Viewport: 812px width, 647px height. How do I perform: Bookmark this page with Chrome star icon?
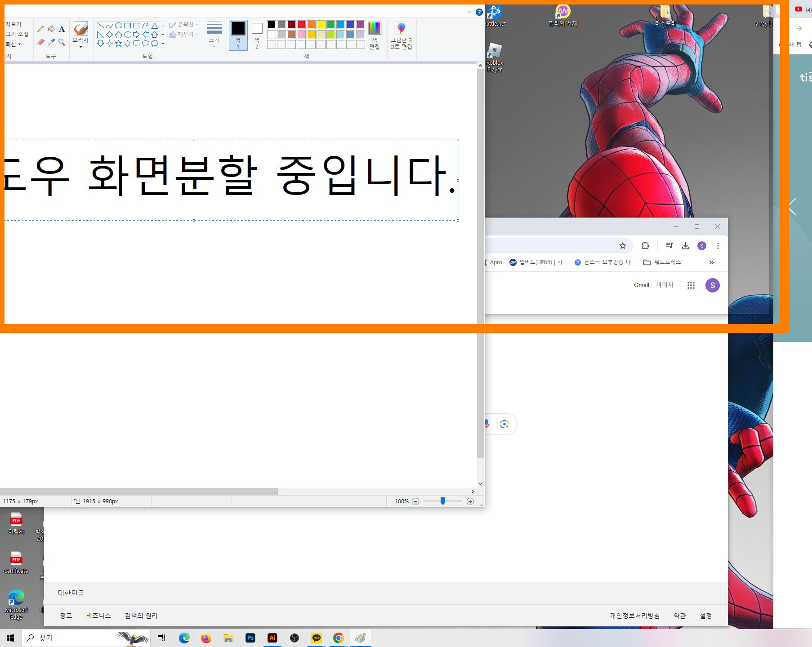click(x=623, y=246)
